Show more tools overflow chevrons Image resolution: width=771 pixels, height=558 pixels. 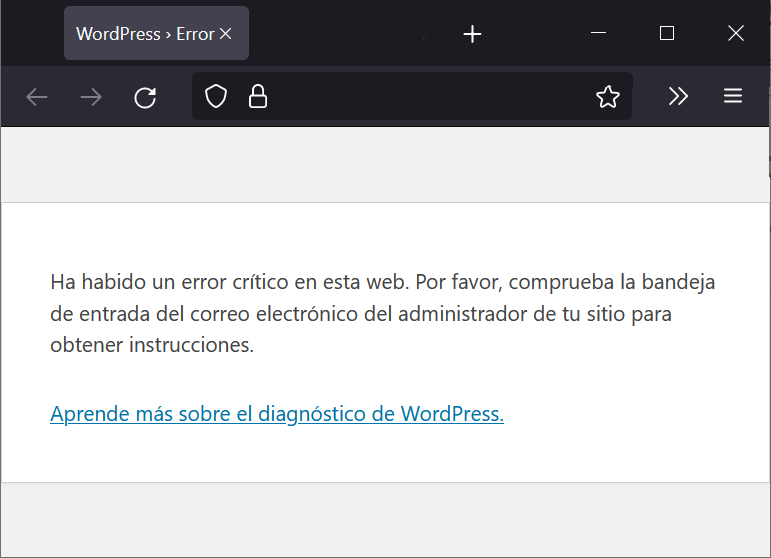pyautogui.click(x=679, y=96)
